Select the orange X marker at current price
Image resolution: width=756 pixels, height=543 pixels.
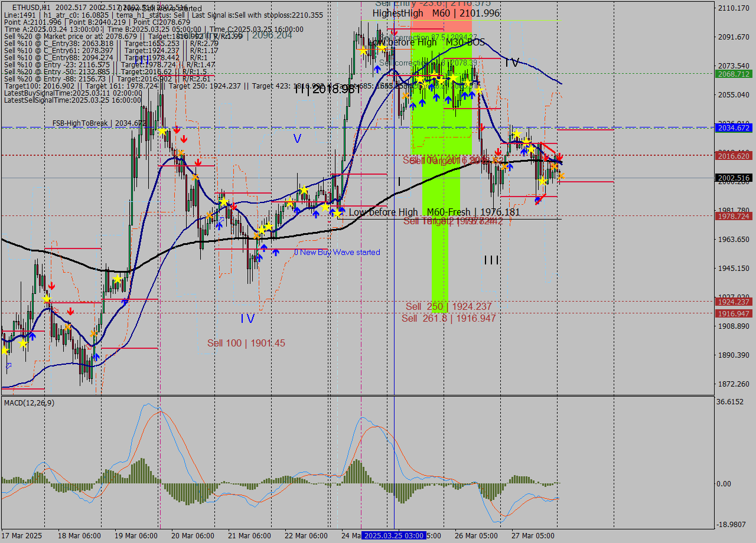tap(561, 176)
